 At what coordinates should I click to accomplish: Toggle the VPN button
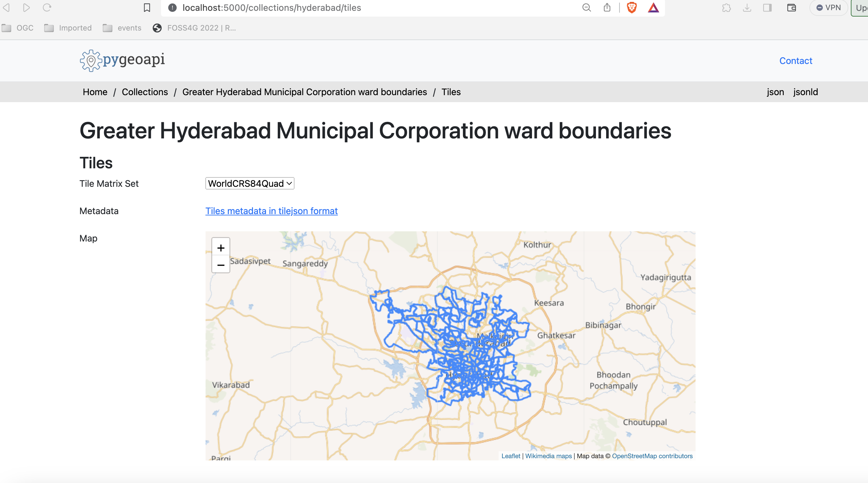click(x=828, y=7)
